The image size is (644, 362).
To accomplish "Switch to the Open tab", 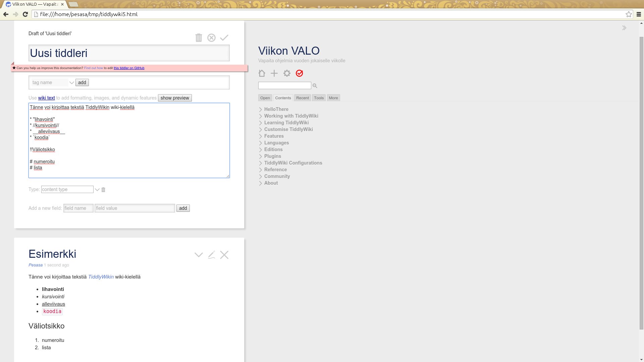I will 265,98.
